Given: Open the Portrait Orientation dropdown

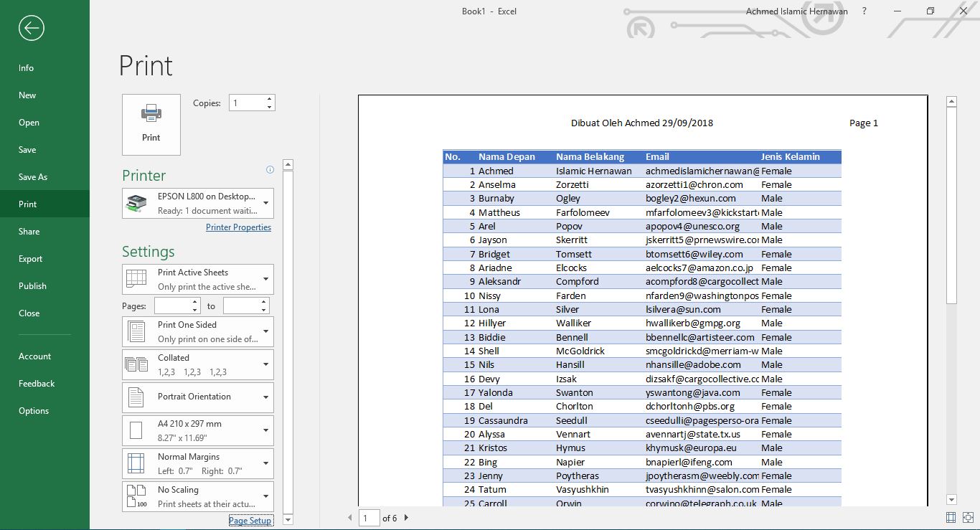Looking at the screenshot, I should (x=198, y=397).
